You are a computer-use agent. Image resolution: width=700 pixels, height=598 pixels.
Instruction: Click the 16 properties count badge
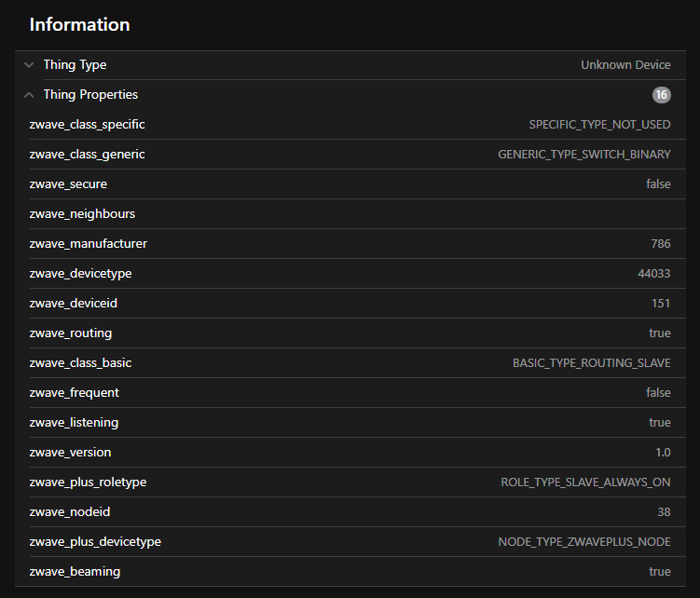tap(661, 95)
